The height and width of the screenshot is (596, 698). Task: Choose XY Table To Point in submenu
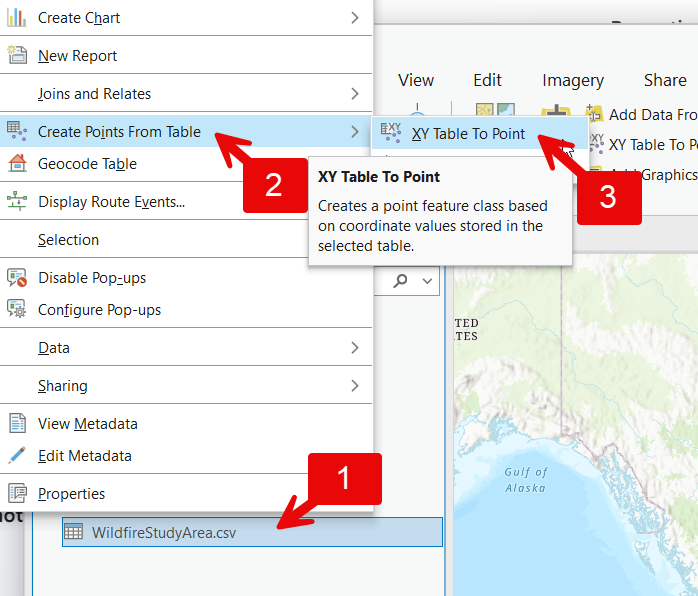pyautogui.click(x=467, y=133)
